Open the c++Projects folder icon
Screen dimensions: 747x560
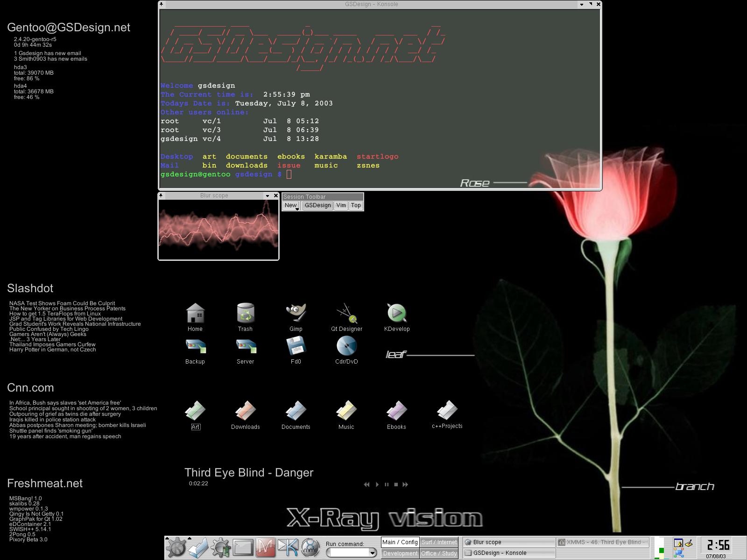click(x=447, y=414)
